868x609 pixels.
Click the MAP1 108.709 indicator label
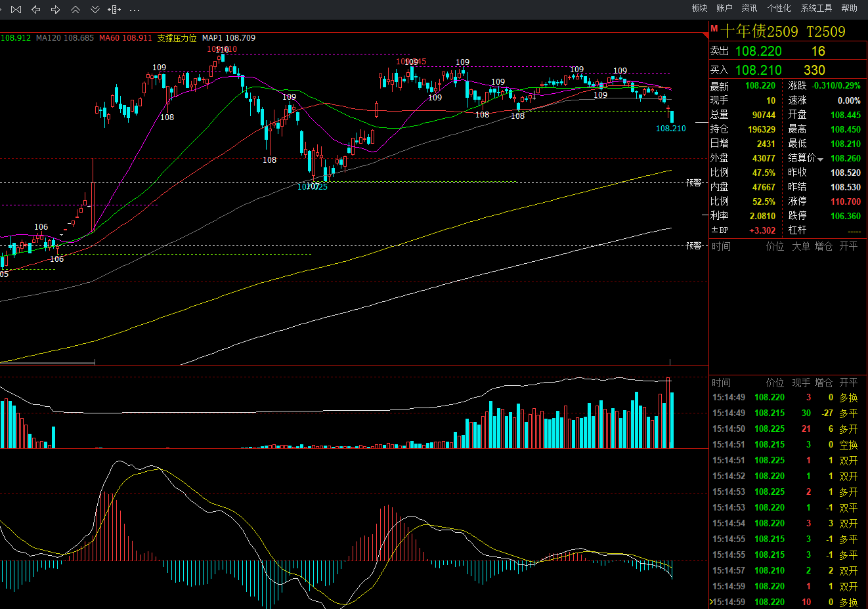228,38
